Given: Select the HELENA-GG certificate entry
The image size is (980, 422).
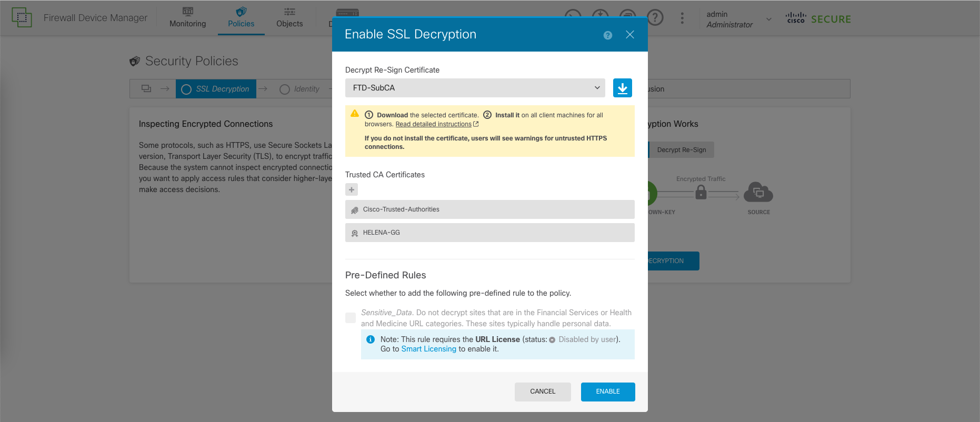Looking at the screenshot, I should pos(489,233).
